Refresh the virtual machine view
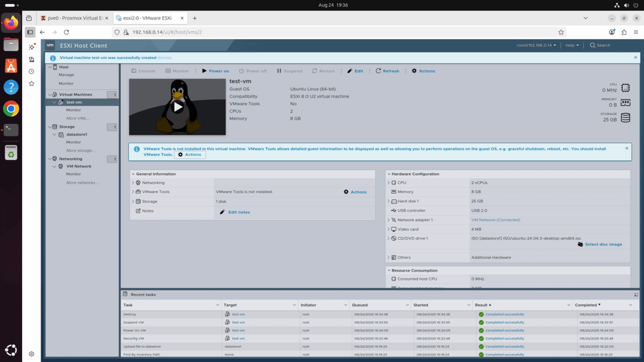The height and width of the screenshot is (362, 644). point(387,71)
